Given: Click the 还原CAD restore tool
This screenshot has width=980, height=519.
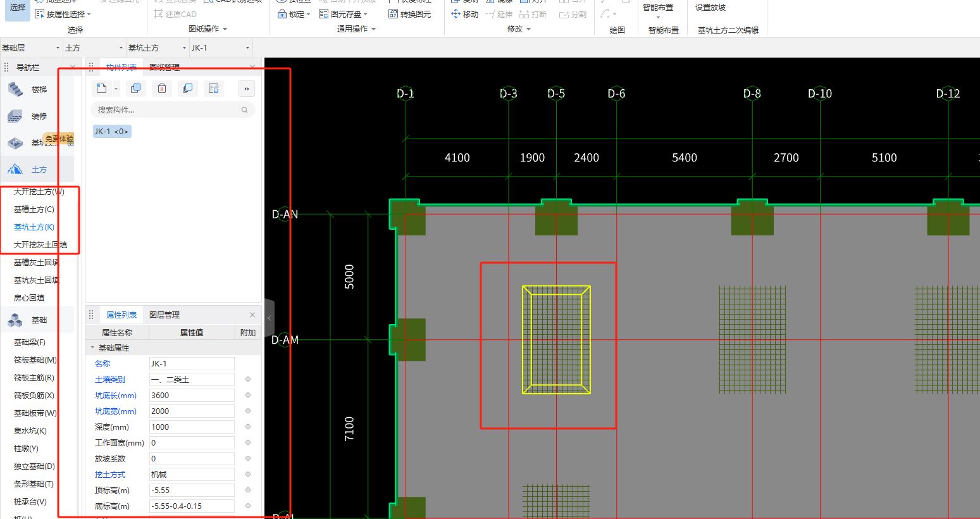Looking at the screenshot, I should (x=175, y=14).
